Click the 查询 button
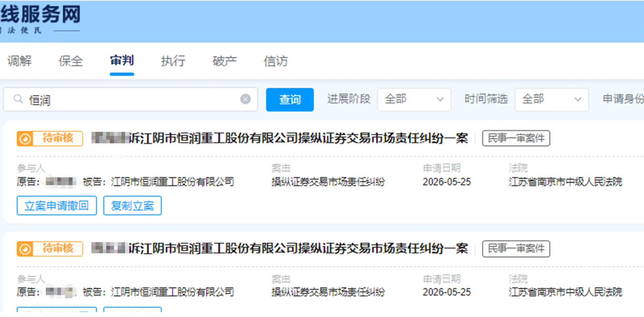Viewport: 644px width, 317px height. point(290,99)
